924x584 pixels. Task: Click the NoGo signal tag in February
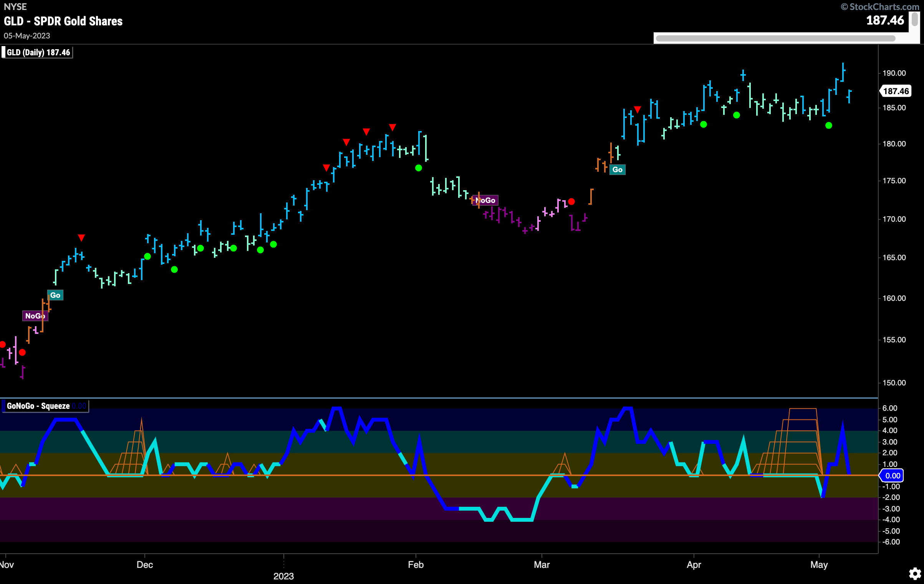pos(485,200)
